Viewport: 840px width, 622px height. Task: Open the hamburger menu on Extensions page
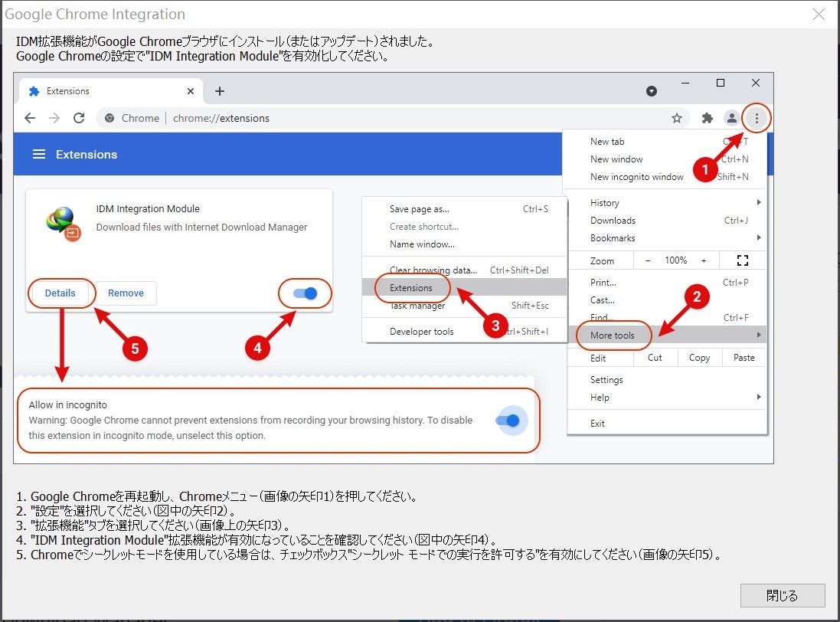(x=39, y=154)
